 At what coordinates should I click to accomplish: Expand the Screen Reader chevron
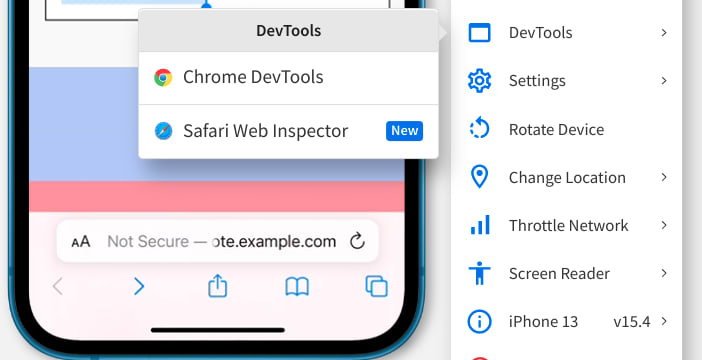664,273
